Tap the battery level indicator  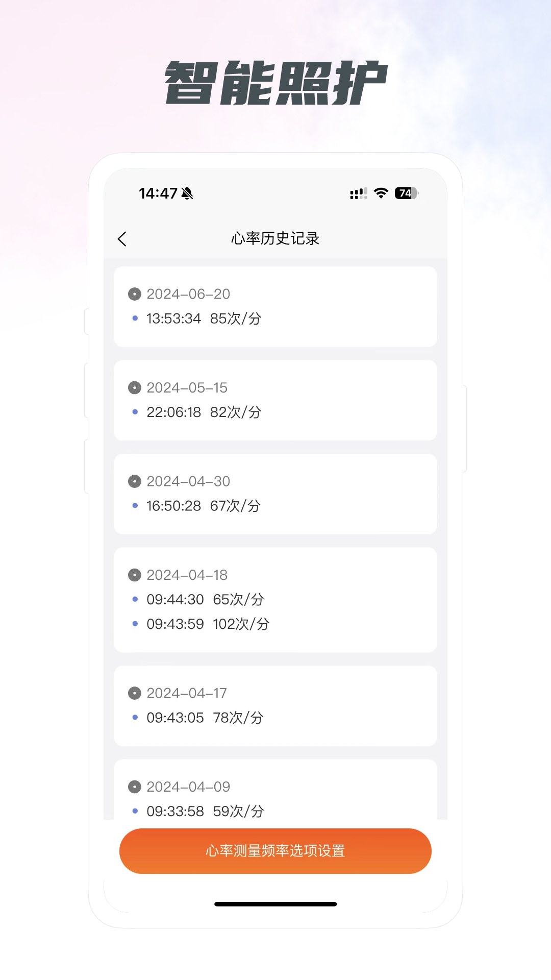(x=406, y=193)
